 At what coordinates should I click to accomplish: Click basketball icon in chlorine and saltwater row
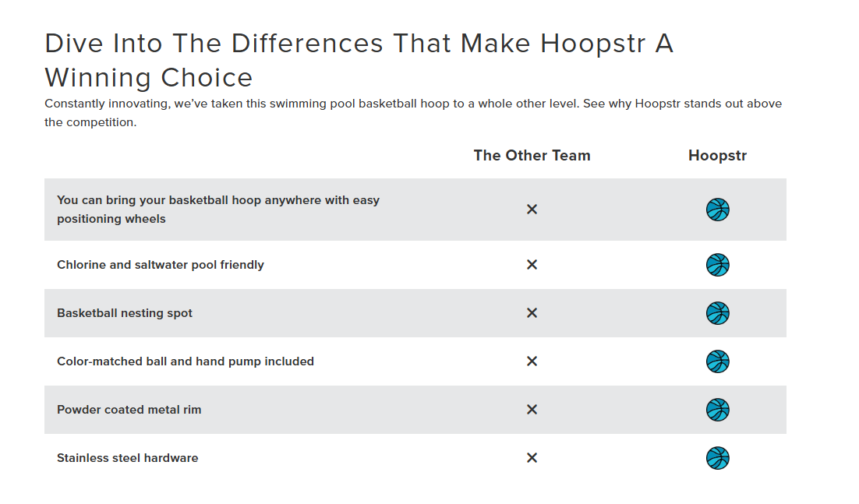[717, 265]
